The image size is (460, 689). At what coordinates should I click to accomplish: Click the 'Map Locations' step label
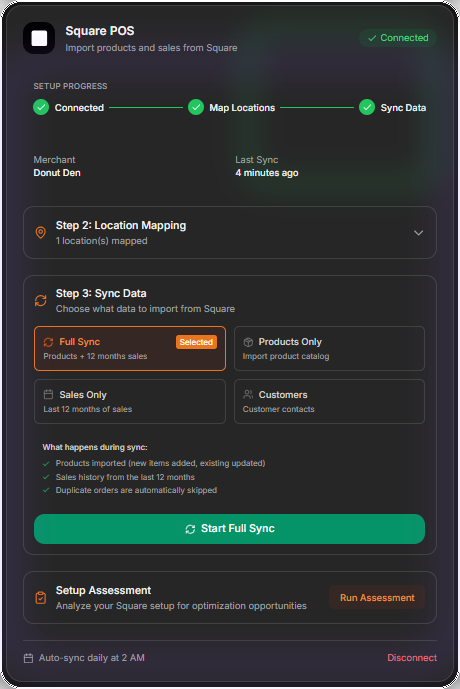pos(242,108)
